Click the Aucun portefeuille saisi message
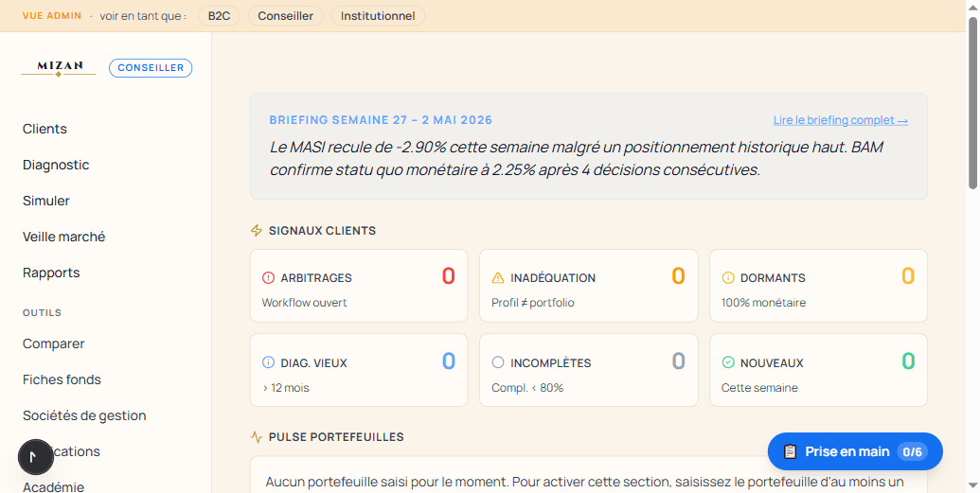980x493 pixels. coord(584,482)
